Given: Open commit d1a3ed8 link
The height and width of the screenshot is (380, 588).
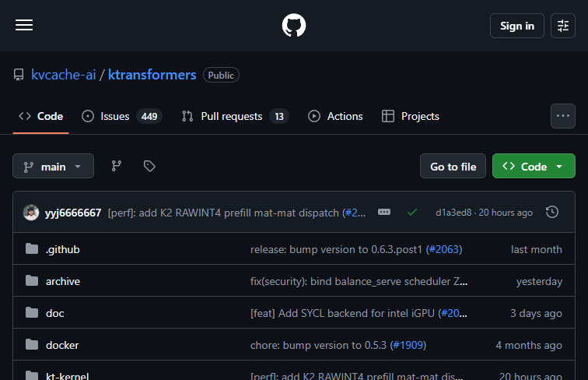Looking at the screenshot, I should click(x=453, y=213).
